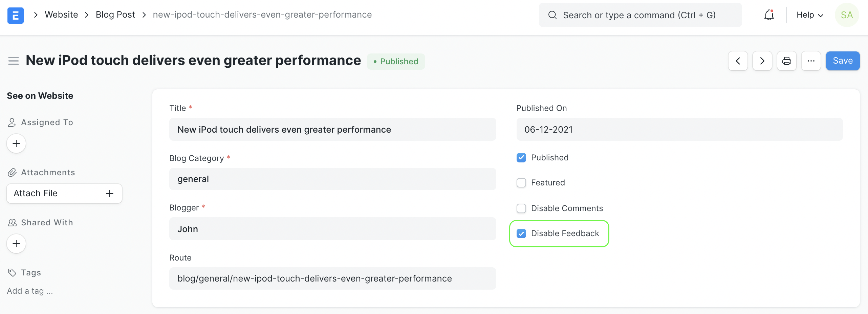Enable the Featured checkbox
The height and width of the screenshot is (314, 868).
tap(521, 183)
